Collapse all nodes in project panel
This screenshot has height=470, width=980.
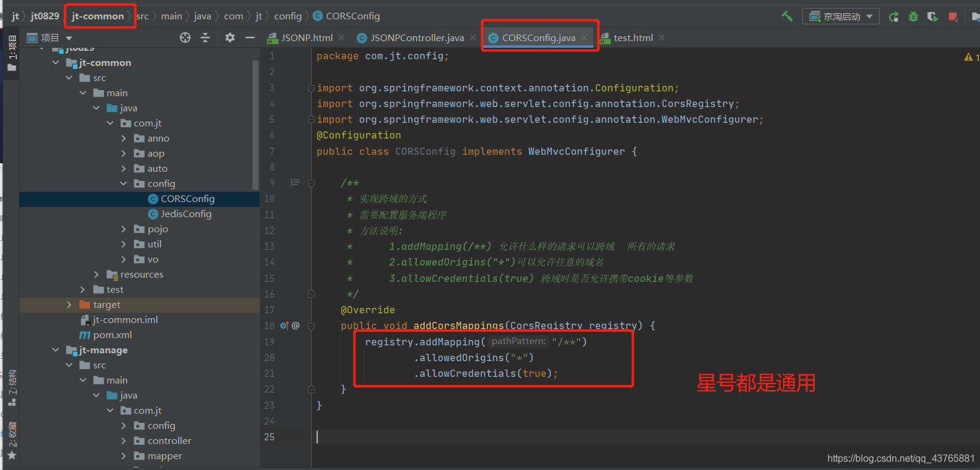click(205, 38)
